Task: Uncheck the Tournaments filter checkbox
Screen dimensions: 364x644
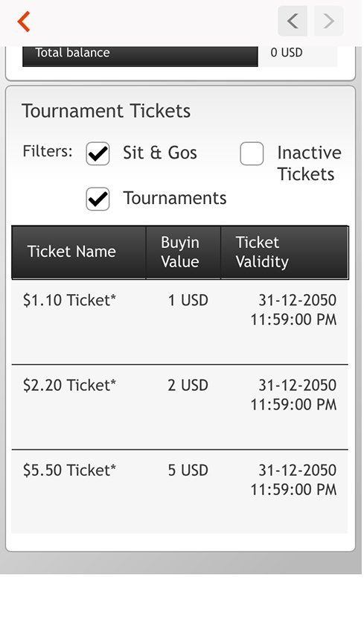Action: (98, 199)
